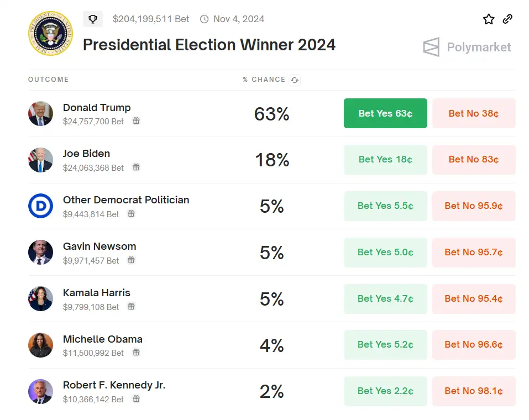Viewport: 529px width, 420px height.
Task: Click gift icon beside Gavin Newsom
Action: pos(131,260)
